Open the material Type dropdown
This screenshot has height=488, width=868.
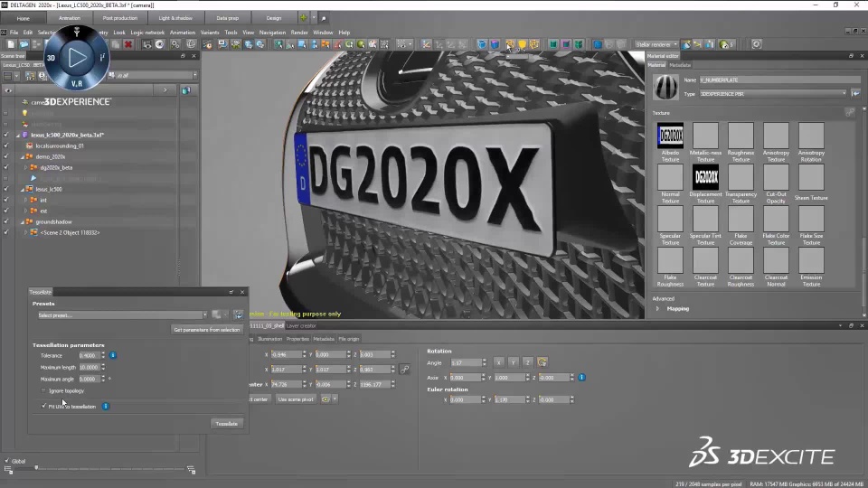[773, 93]
